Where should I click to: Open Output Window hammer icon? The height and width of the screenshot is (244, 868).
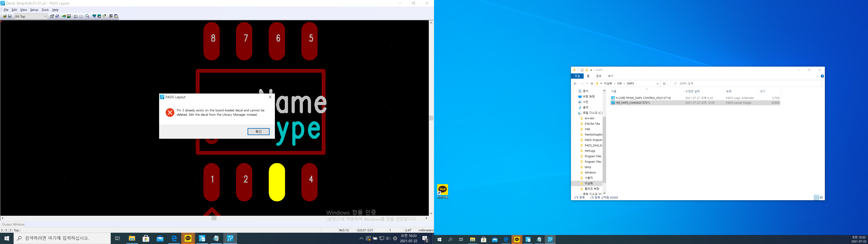111,16
